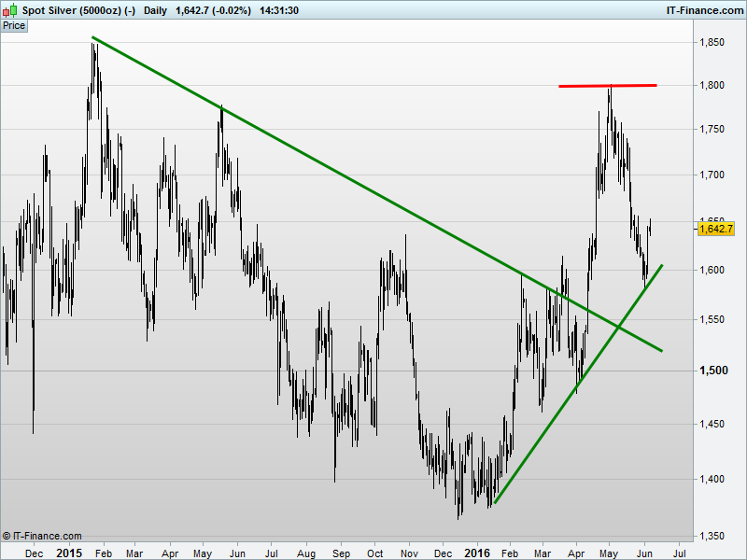This screenshot has height=560, width=747.
Task: Click the 1,850 price axis label
Action: click(712, 42)
